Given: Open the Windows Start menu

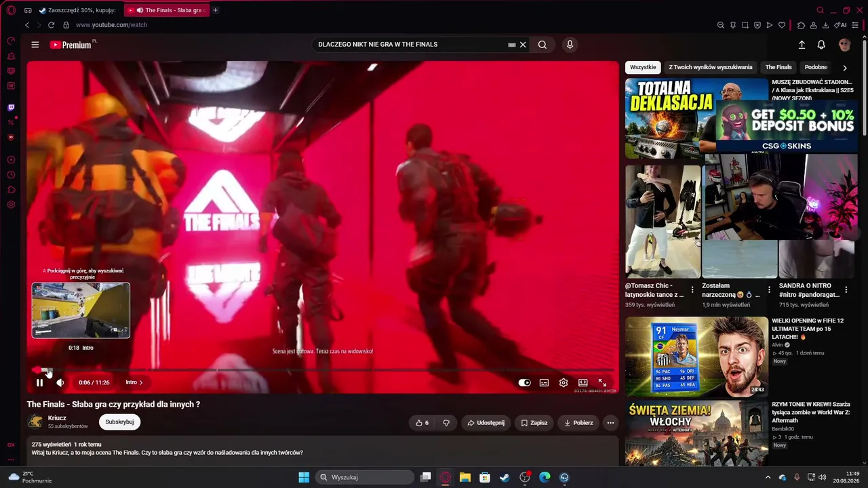Looking at the screenshot, I should pyautogui.click(x=304, y=477).
